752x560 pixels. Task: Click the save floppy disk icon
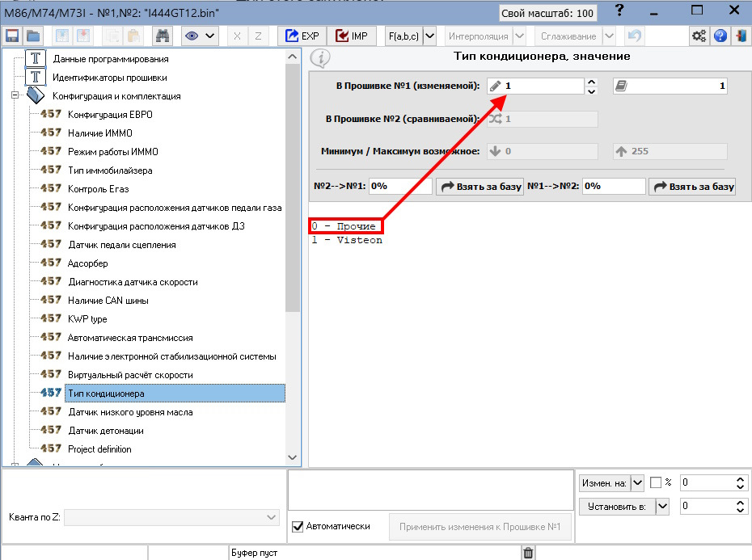pyautogui.click(x=12, y=36)
